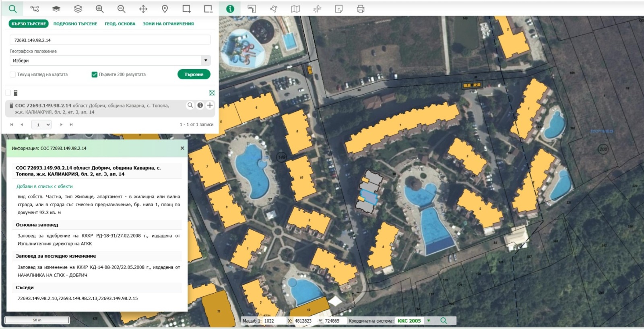Select the pan map arrows tool
The image size is (644, 329).
pyautogui.click(x=143, y=9)
